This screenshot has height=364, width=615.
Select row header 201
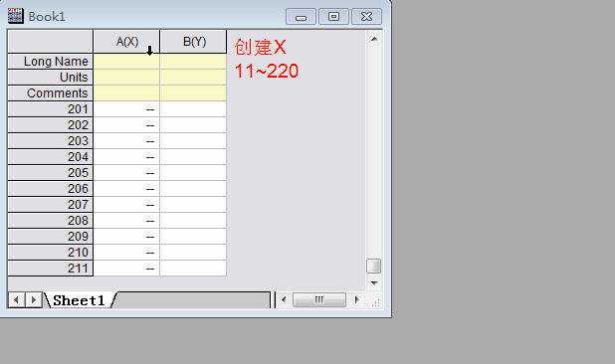[50, 109]
